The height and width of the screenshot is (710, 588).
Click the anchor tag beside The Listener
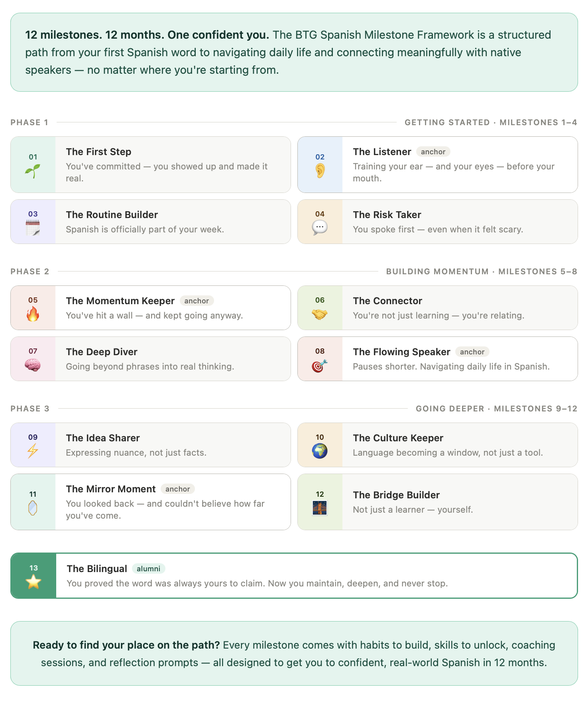point(433,152)
